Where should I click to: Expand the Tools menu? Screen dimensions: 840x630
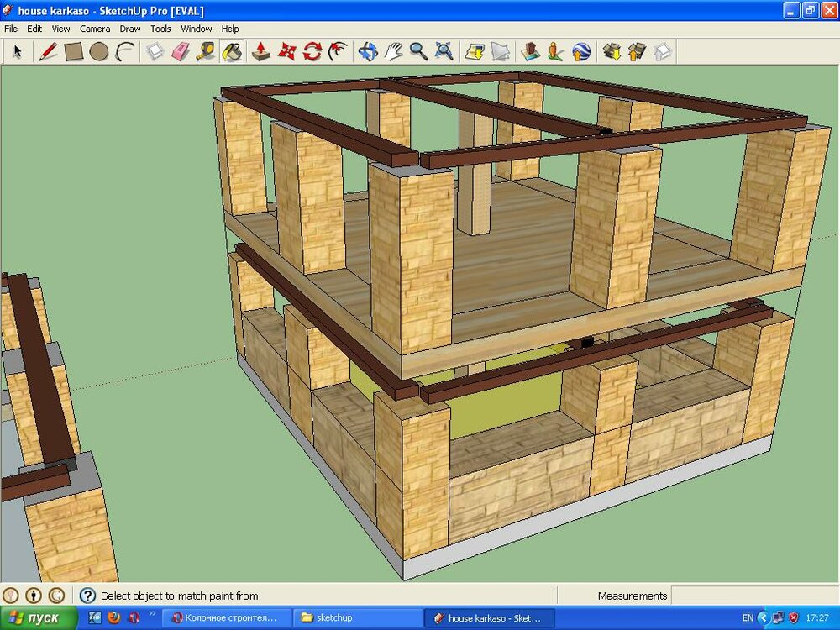160,29
